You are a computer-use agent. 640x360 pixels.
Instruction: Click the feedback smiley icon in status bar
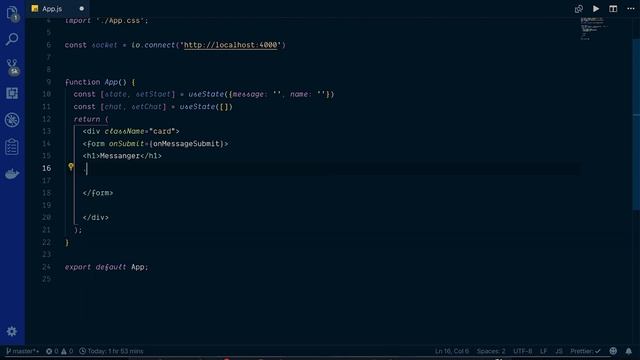click(x=613, y=351)
